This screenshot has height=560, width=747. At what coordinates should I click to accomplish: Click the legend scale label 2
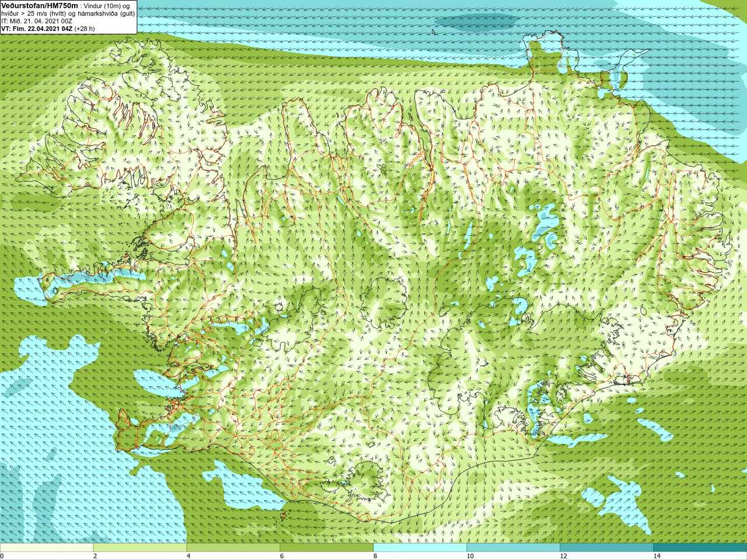coord(95,556)
